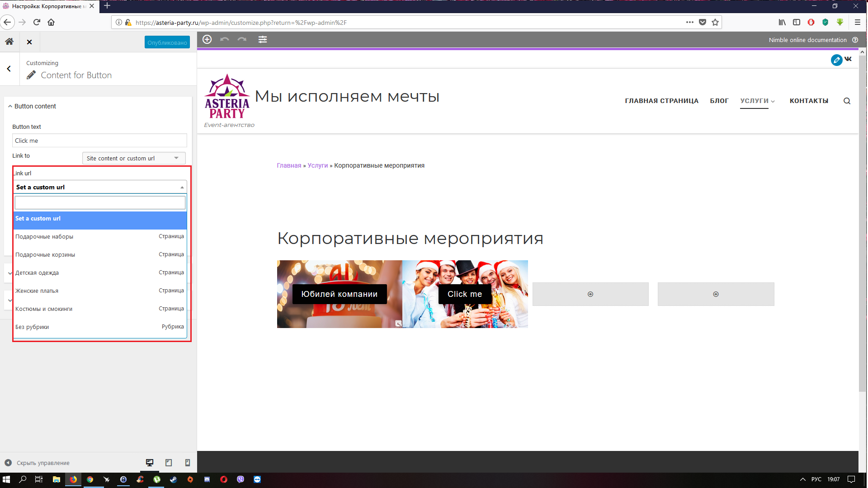Open the Link to dropdown
Screen dimensions: 868x488
(x=134, y=158)
